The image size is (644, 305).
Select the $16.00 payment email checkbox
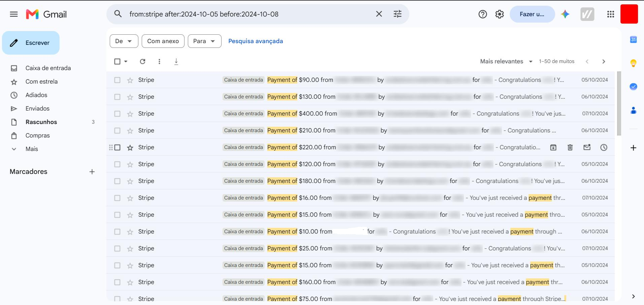(x=117, y=198)
